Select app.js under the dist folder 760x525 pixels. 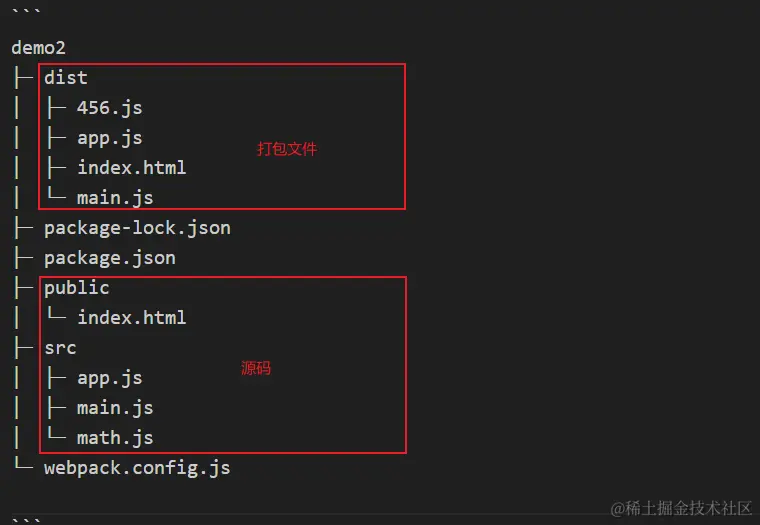point(109,137)
